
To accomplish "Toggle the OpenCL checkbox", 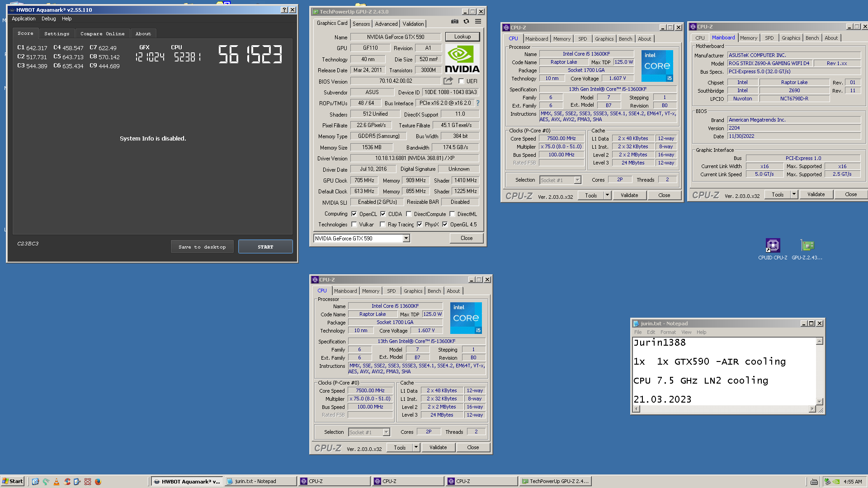I will (354, 214).
